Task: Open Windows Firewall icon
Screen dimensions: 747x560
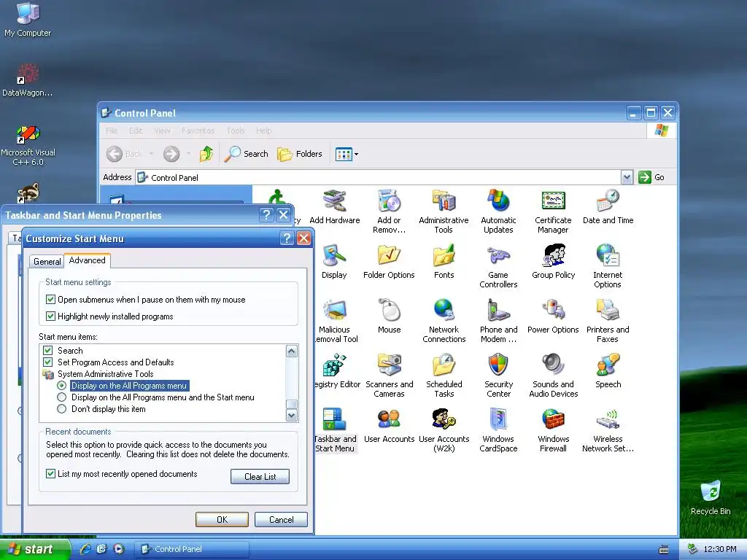Action: [x=553, y=430]
